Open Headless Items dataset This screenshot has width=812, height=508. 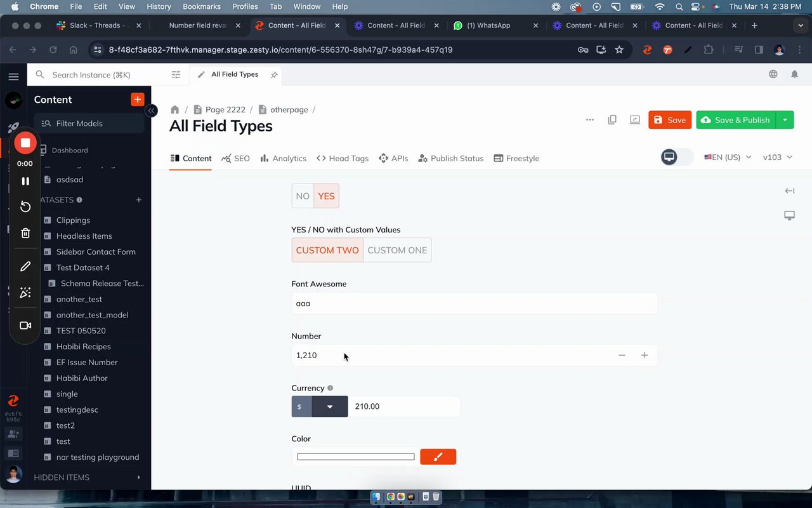[84, 236]
